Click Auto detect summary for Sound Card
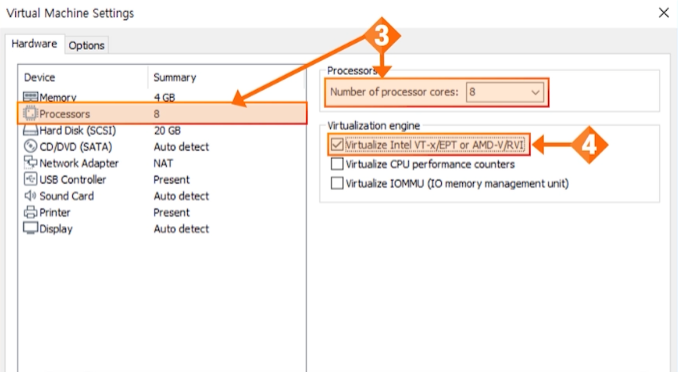The image size is (678, 372). (181, 196)
